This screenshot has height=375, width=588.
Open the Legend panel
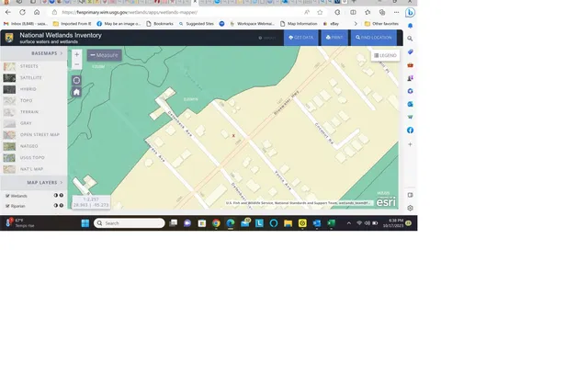point(385,55)
